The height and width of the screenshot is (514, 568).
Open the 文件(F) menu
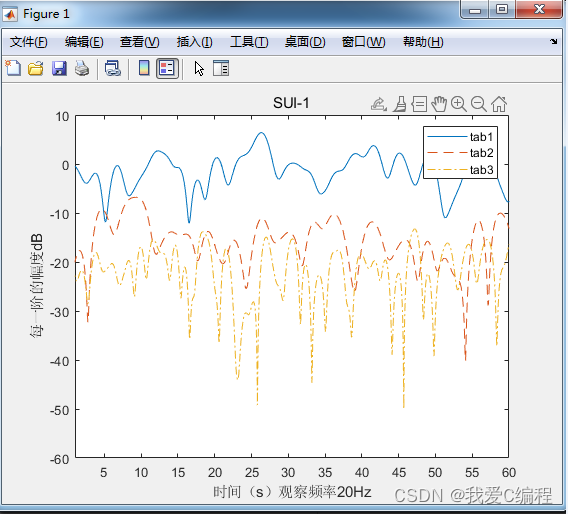(x=28, y=42)
